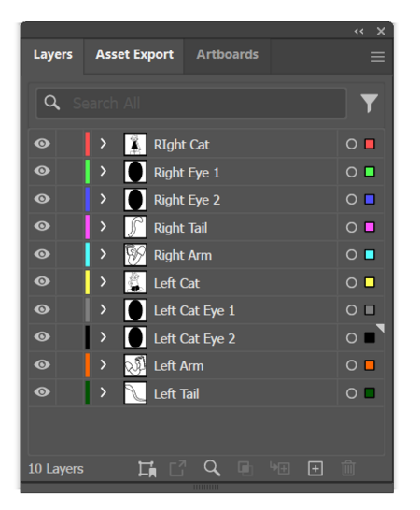The image size is (420, 510).
Task: Collapse panel with double-arrow icon
Action: tap(358, 31)
